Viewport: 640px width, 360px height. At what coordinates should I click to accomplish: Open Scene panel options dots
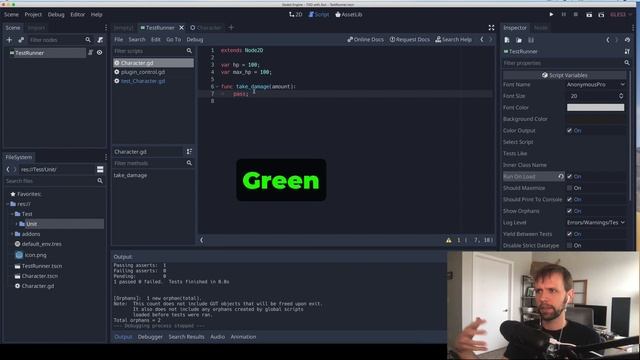click(106, 28)
